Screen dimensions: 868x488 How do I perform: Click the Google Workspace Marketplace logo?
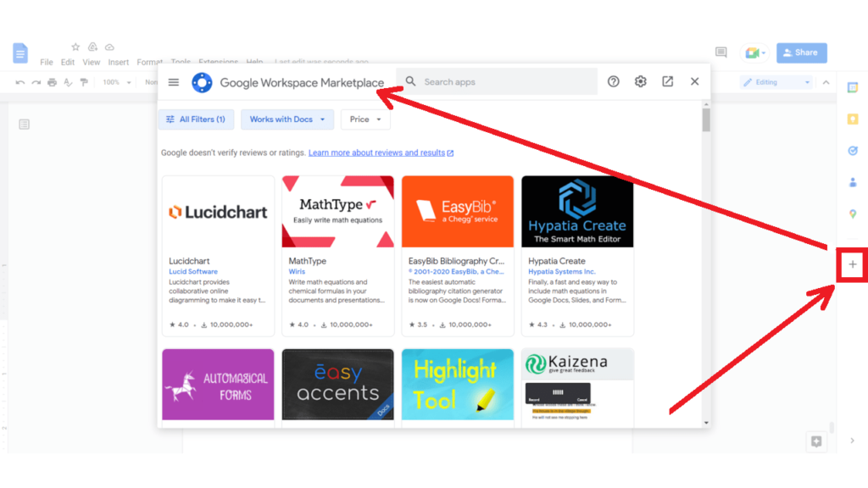point(202,82)
